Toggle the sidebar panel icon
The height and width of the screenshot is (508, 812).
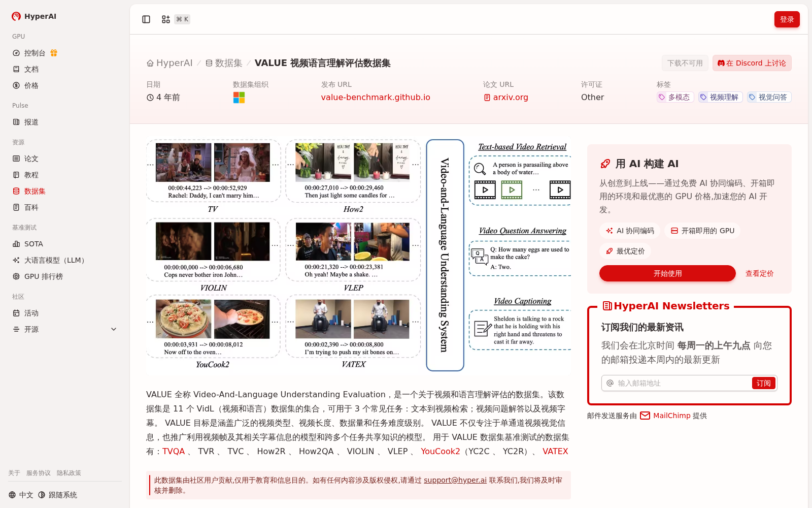[146, 19]
